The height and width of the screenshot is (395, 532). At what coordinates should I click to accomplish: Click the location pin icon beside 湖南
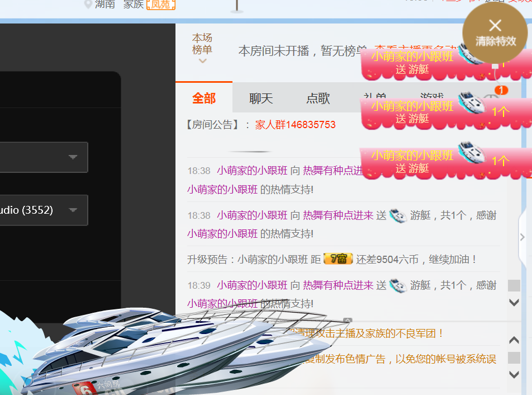coord(88,4)
